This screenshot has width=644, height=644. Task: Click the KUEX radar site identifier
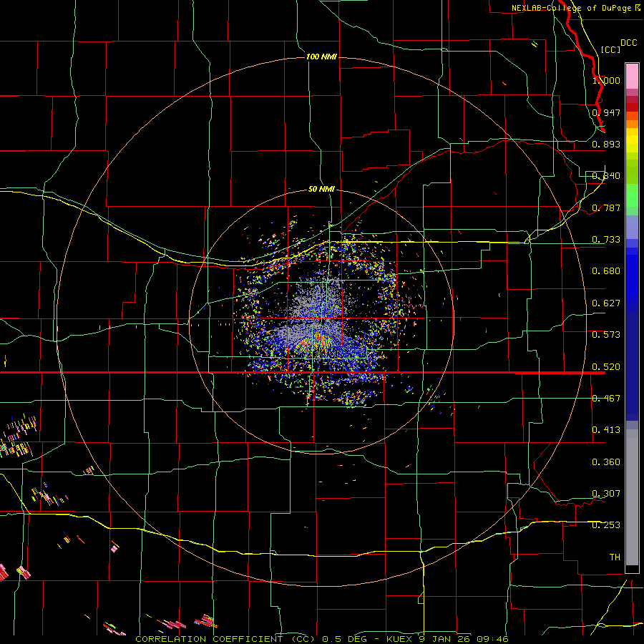click(x=399, y=639)
